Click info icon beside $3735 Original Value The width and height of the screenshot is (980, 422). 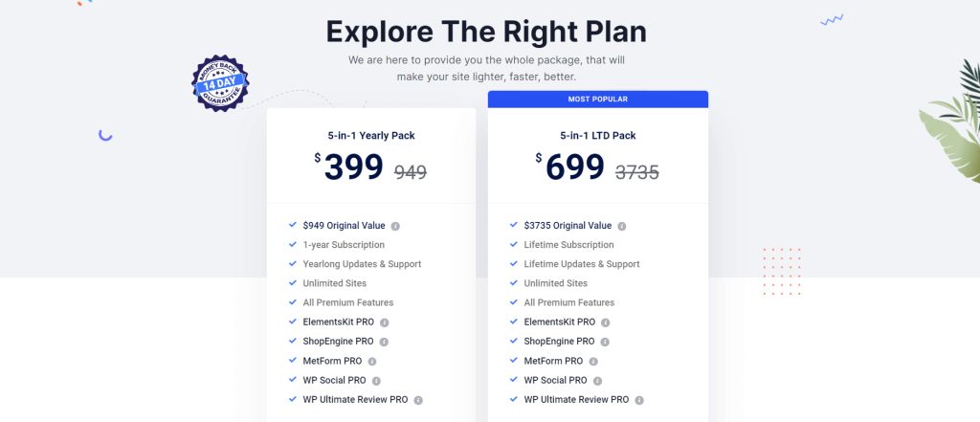[x=622, y=227]
